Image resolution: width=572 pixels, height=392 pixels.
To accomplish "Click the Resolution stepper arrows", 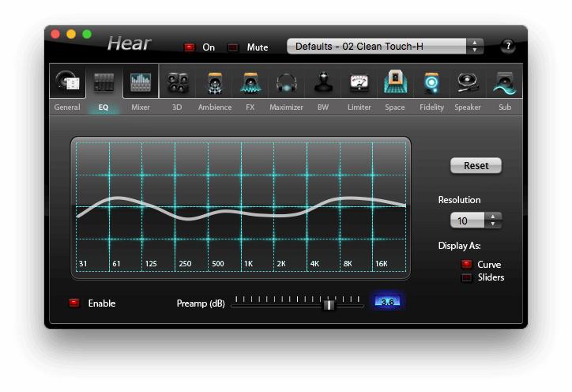I will click(x=493, y=220).
